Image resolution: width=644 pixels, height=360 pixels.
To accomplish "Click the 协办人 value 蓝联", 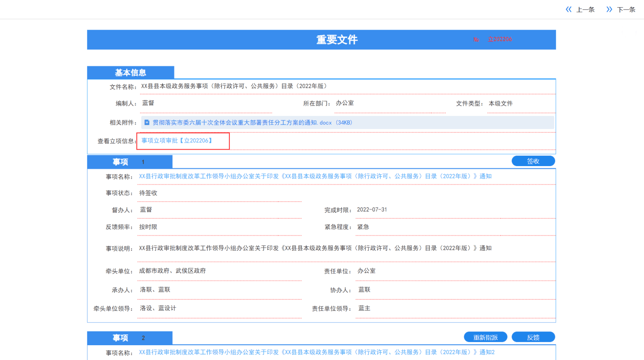I will 364,290.
